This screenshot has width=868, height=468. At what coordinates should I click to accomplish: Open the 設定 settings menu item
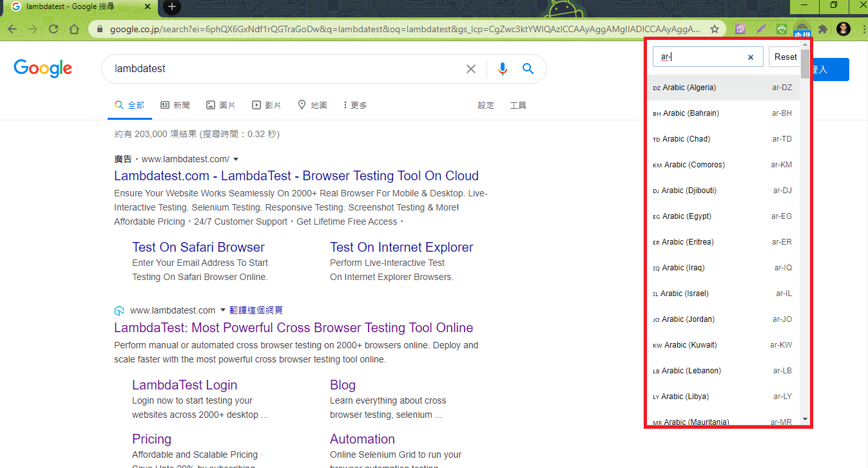(485, 104)
